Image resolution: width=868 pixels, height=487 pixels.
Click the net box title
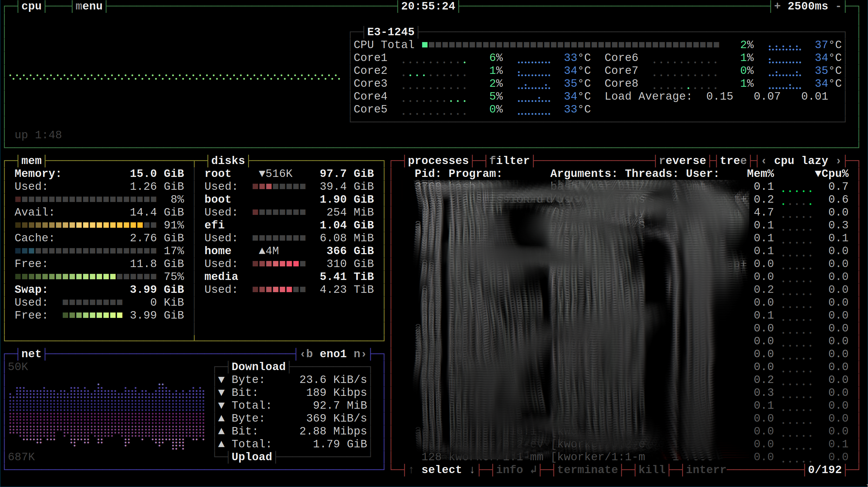[32, 354]
